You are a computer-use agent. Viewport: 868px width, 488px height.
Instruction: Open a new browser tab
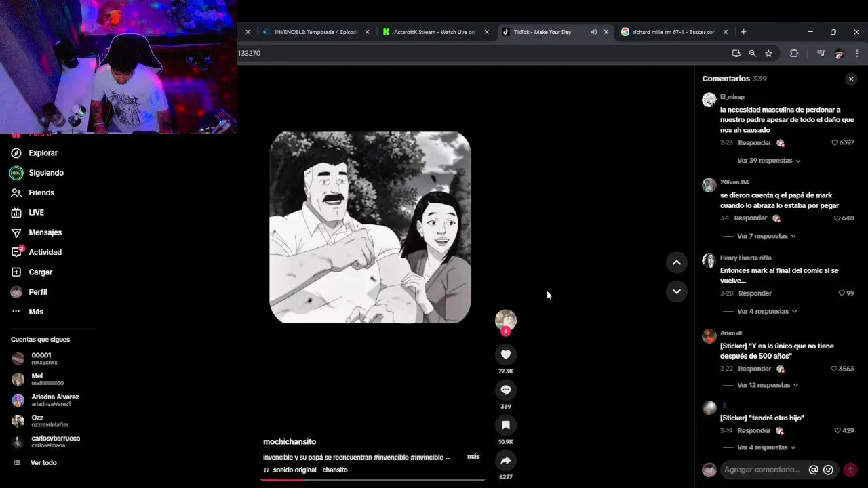point(743,32)
